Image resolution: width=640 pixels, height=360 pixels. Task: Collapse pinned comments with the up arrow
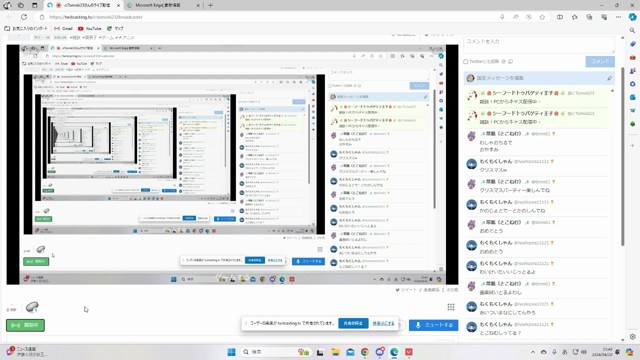[x=612, y=91]
